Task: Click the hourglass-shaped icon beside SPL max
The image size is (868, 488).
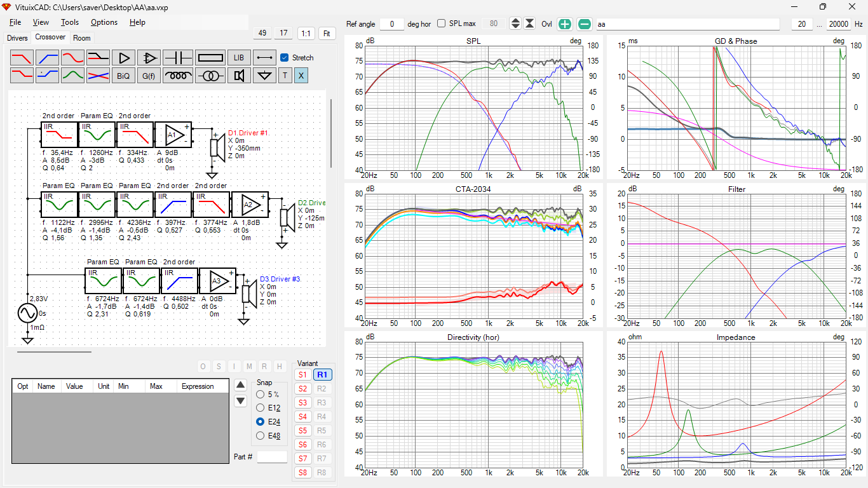Action: [x=529, y=24]
